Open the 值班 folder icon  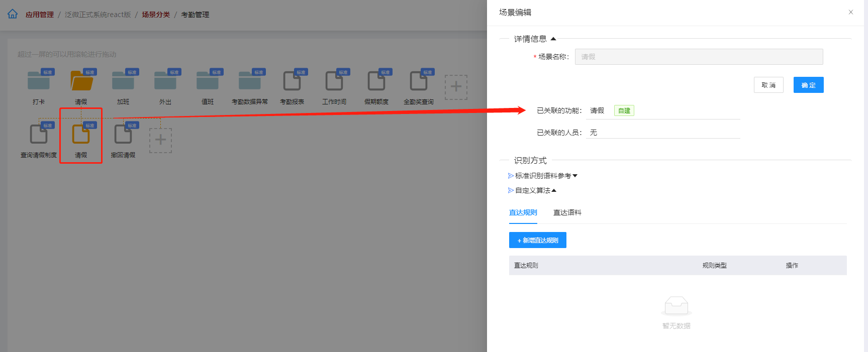click(208, 80)
